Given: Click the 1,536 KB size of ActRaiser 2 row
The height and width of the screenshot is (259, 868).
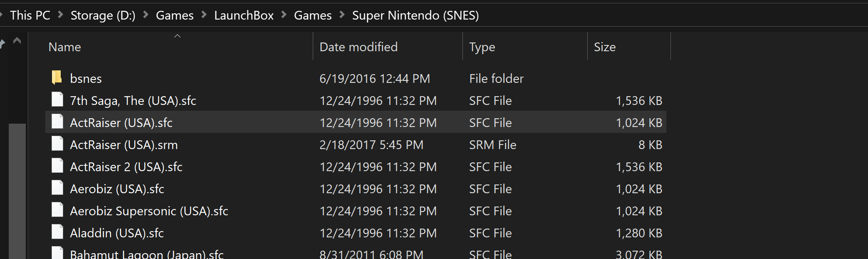Looking at the screenshot, I should (x=639, y=167).
